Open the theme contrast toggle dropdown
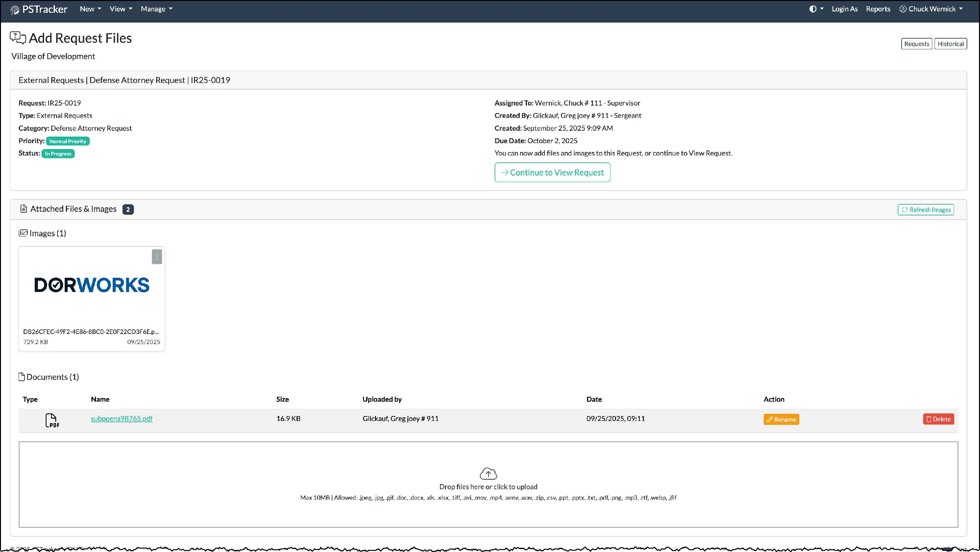The height and width of the screenshot is (552, 980). coord(816,9)
